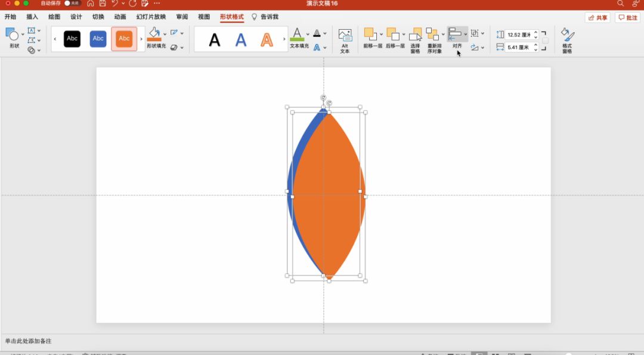Click the text effects glowing A icon
The height and width of the screenshot is (355, 644).
317,47
